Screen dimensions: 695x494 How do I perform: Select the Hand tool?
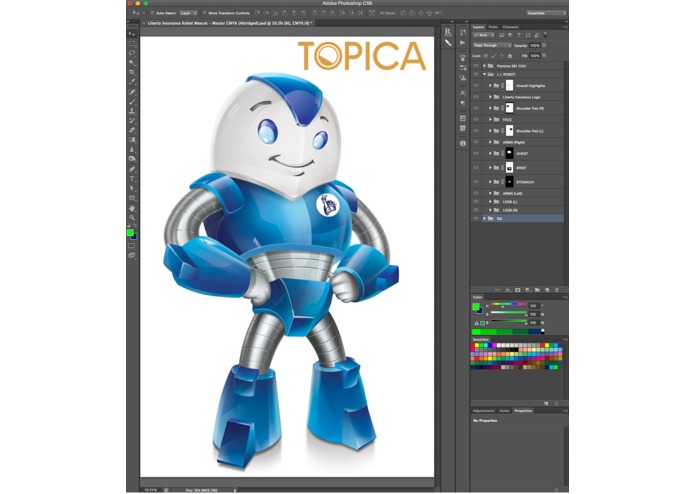132,208
